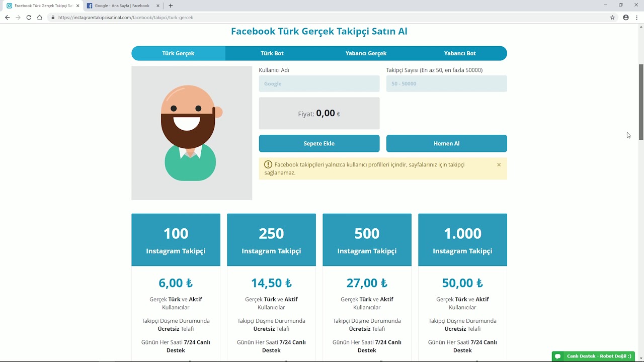The image size is (644, 362).
Task: Select the Facebook Türk Gerçek Takipçi browser tab
Action: coord(43,6)
